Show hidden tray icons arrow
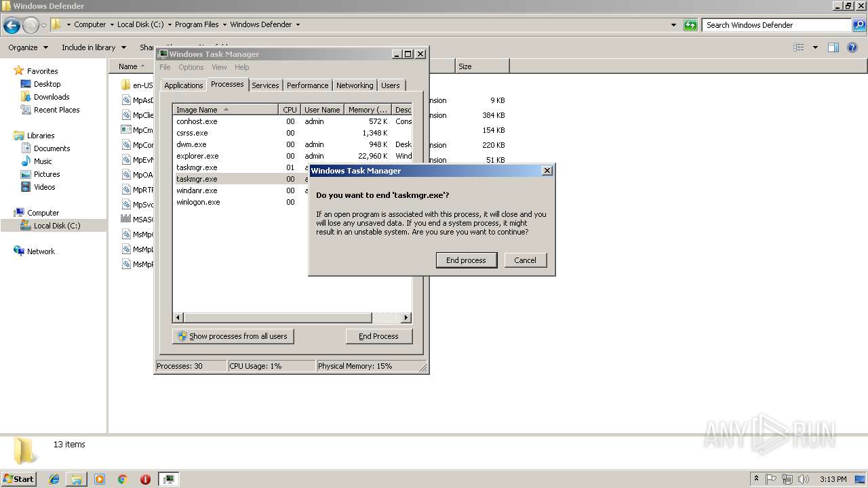This screenshot has width=868, height=488. point(756,479)
